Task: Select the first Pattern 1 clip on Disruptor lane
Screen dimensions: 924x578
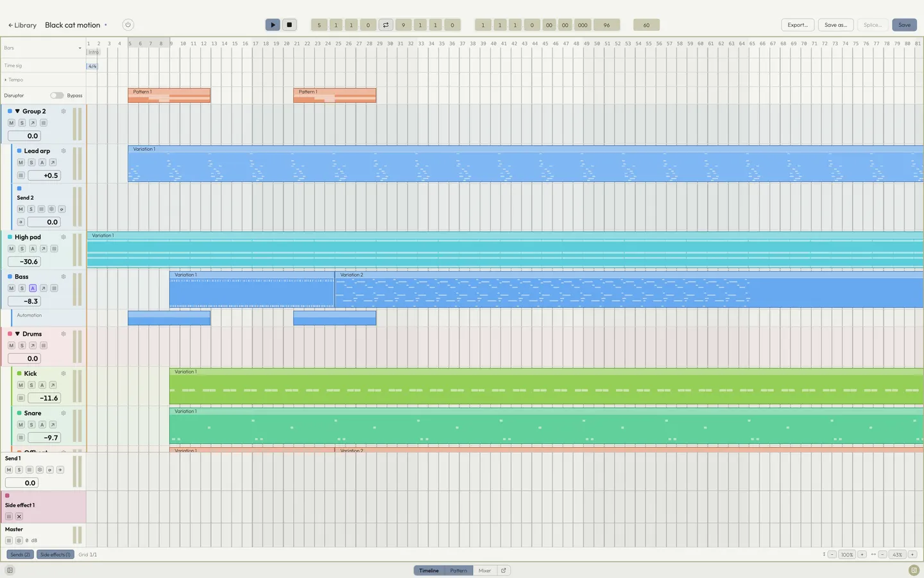Action: pyautogui.click(x=169, y=96)
